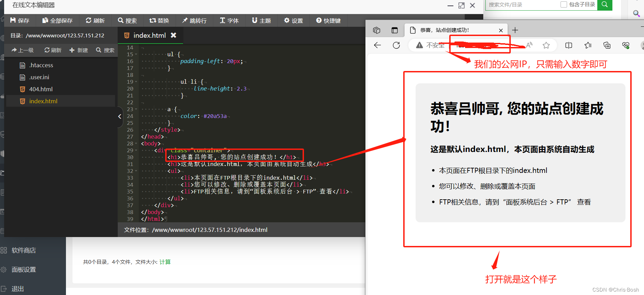The height and width of the screenshot is (295, 644).
Task: Close the index.html editor tab
Action: (173, 35)
